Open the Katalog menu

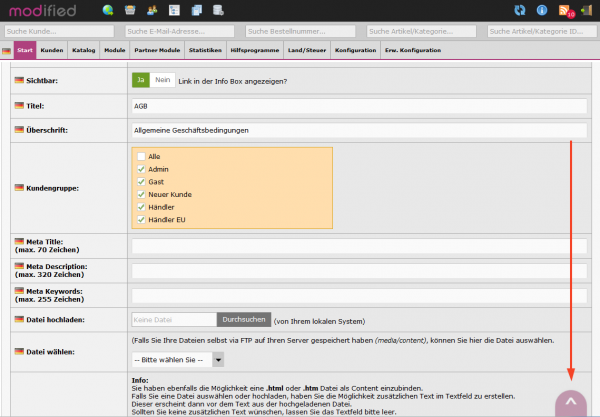tap(84, 50)
